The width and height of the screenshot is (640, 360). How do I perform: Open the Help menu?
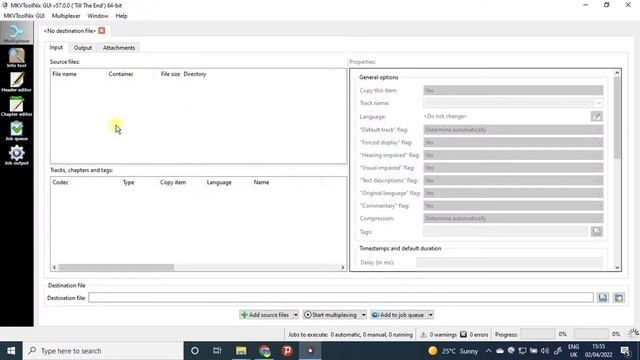[121, 16]
